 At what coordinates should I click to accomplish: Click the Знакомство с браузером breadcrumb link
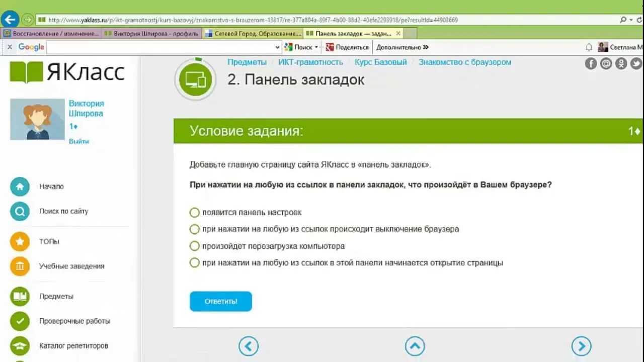pos(465,62)
